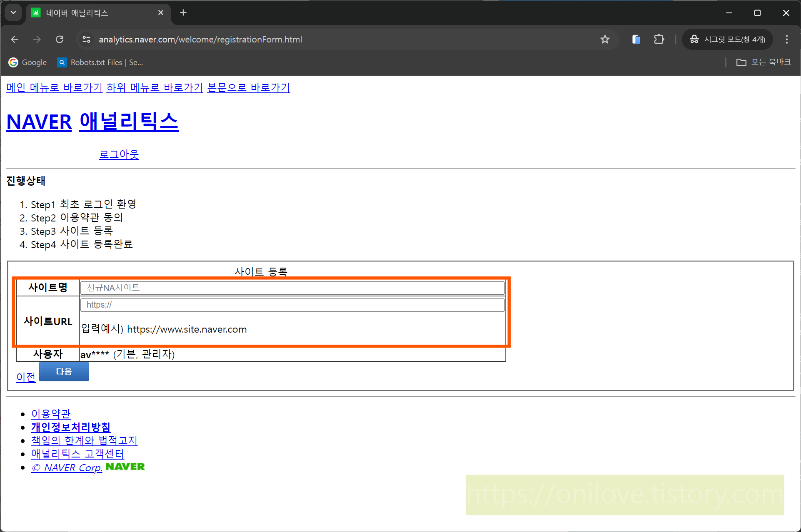
Task: Click © NAVER Corp. link
Action: [67, 467]
